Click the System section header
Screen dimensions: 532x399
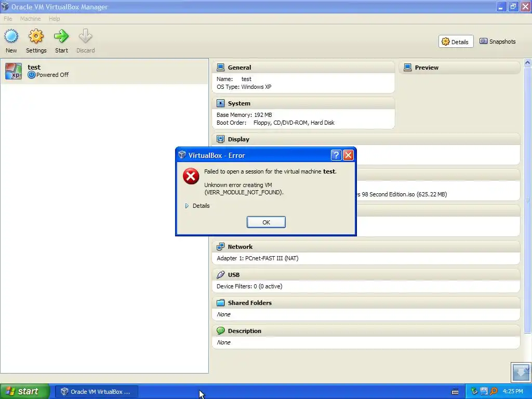(x=303, y=103)
